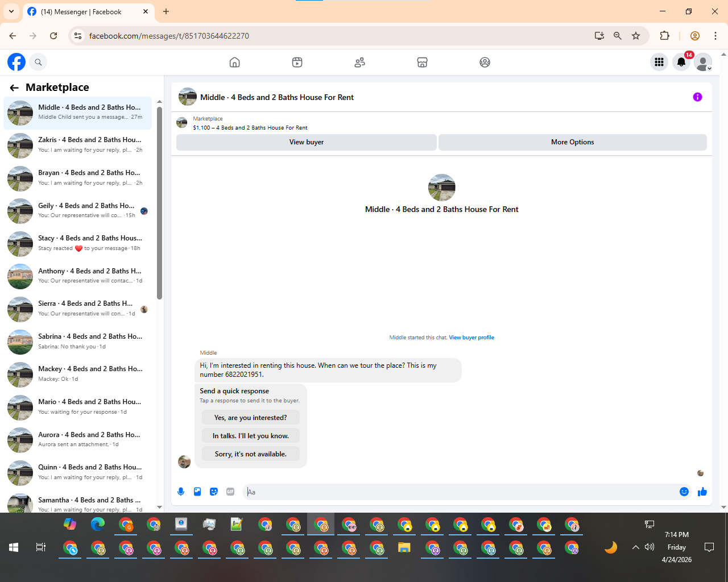The width and height of the screenshot is (728, 582).
Task: Reload the page
Action: (x=53, y=36)
